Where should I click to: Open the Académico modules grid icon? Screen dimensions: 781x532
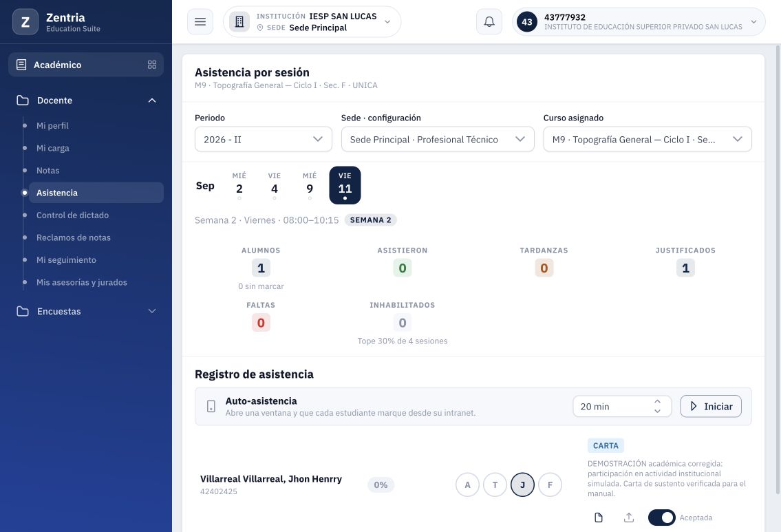point(152,65)
